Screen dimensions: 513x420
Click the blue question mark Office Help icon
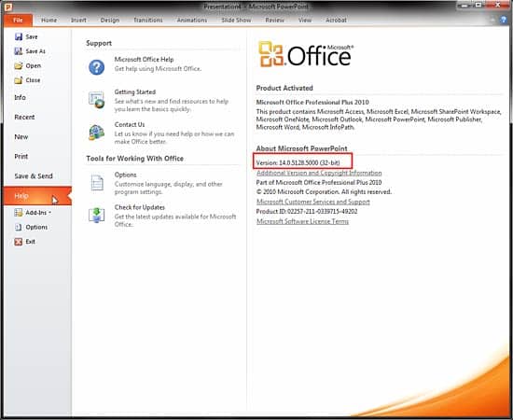coord(96,67)
